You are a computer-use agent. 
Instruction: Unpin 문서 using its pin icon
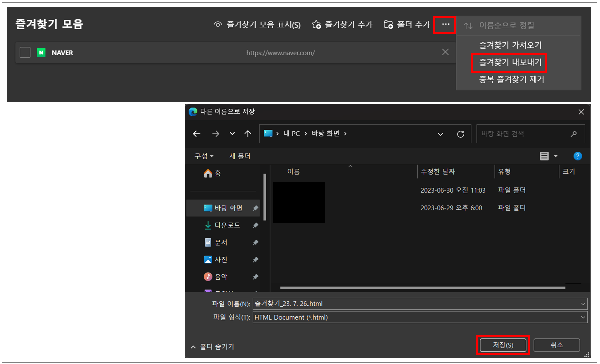[x=255, y=243]
